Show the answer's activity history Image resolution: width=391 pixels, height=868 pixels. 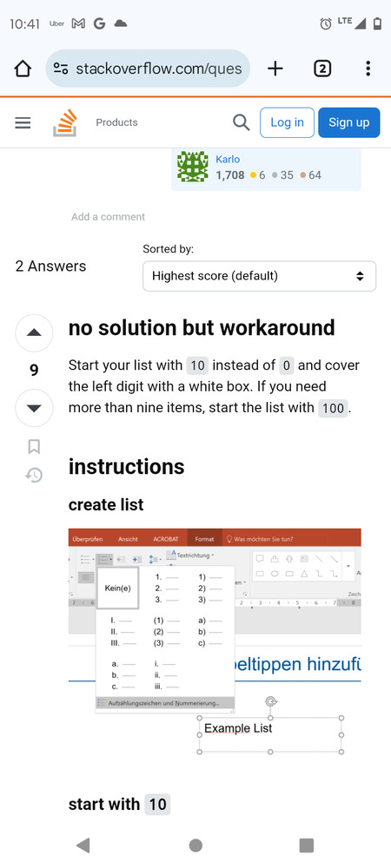(34, 475)
